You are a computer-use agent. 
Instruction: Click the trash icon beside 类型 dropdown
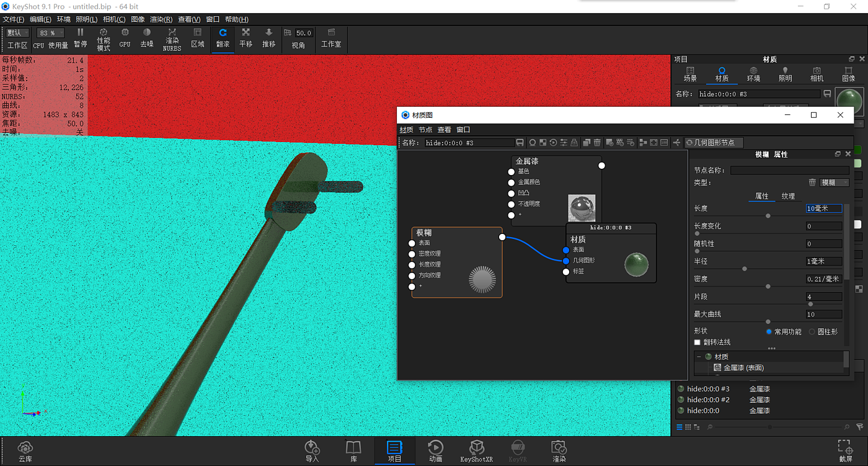click(812, 182)
